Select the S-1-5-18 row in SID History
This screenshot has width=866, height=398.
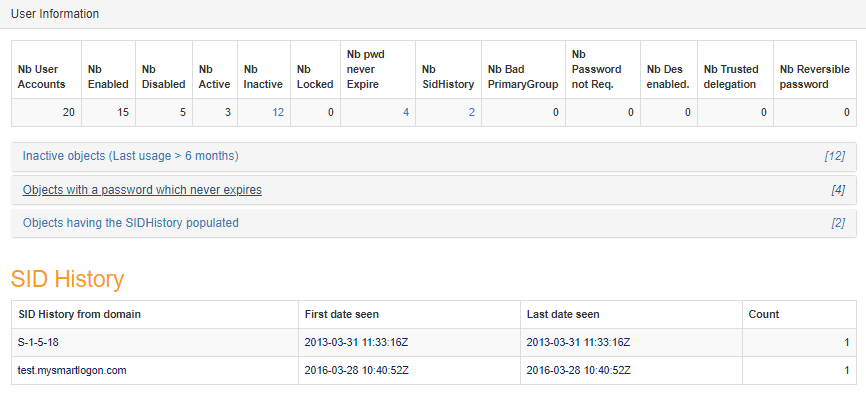(434, 343)
